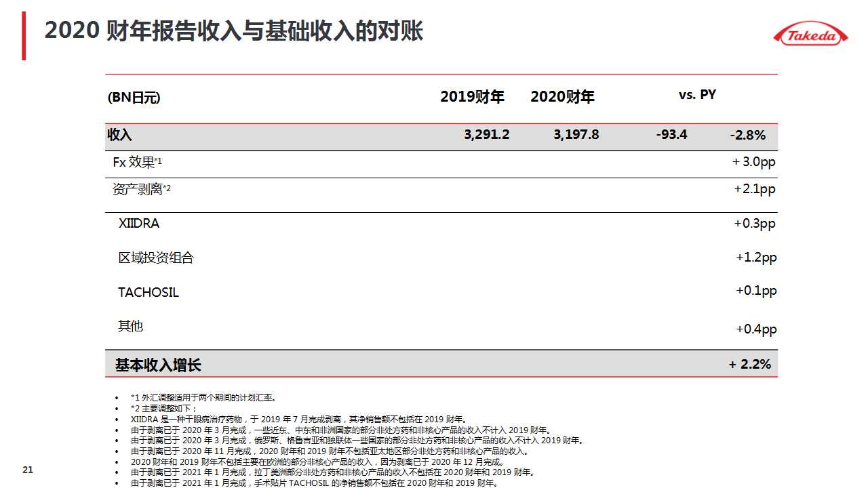Click the 收入 row label
This screenshot has height=488, width=868.
tap(119, 135)
